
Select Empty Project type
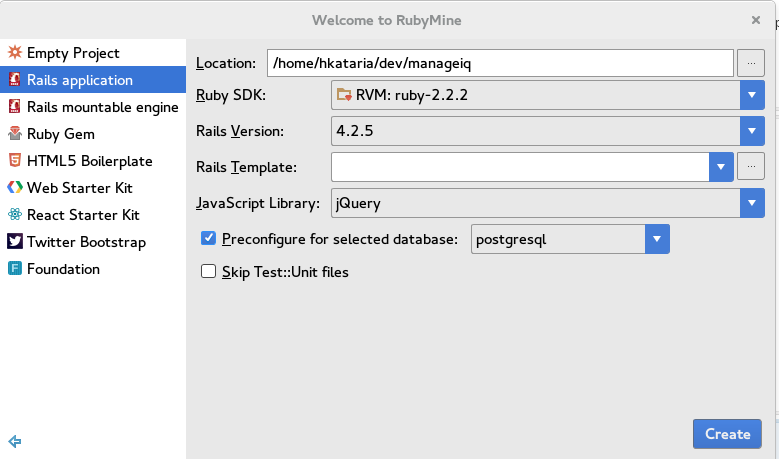(93, 53)
